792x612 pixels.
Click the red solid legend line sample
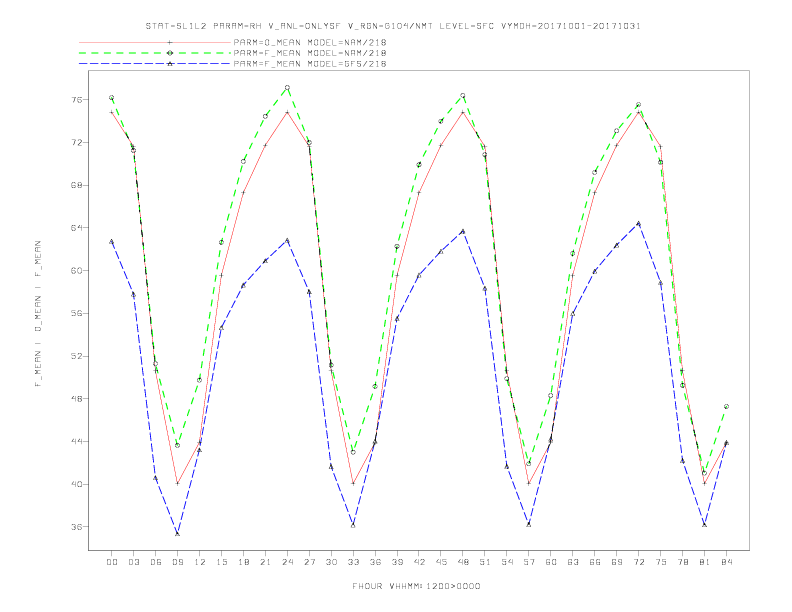[155, 42]
